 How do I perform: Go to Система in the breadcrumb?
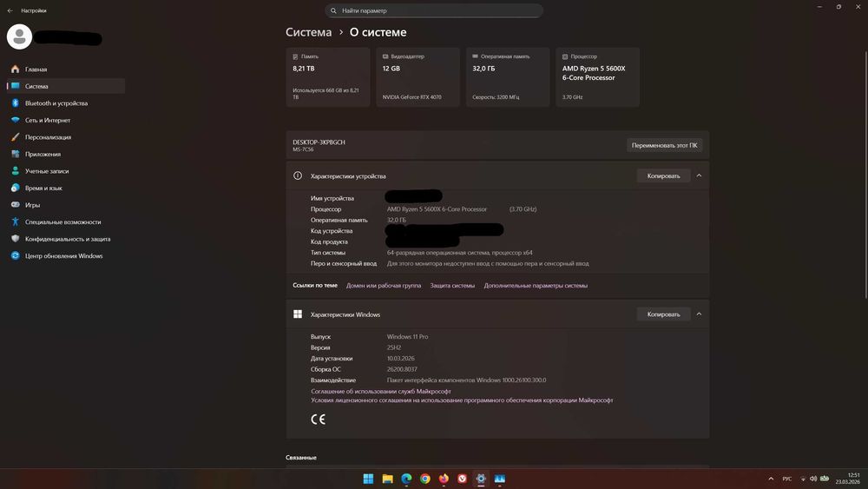[x=308, y=32]
